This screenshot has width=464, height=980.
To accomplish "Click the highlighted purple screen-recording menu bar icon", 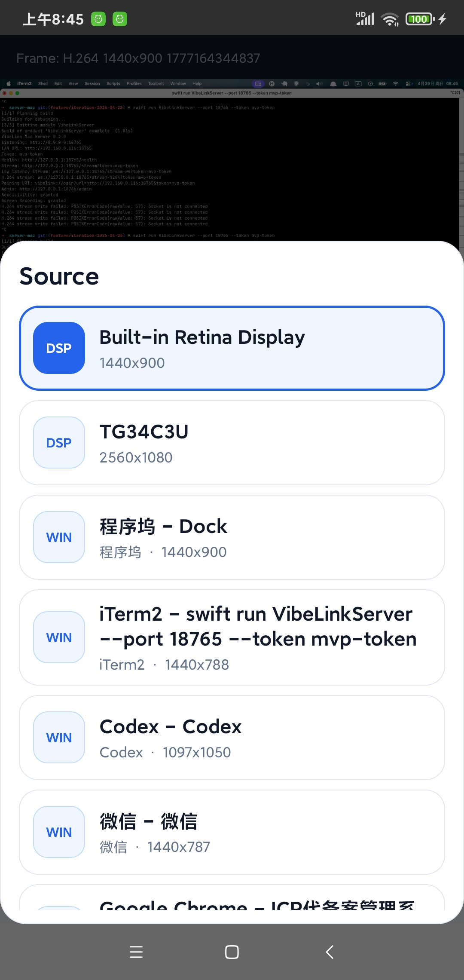I will coord(258,84).
